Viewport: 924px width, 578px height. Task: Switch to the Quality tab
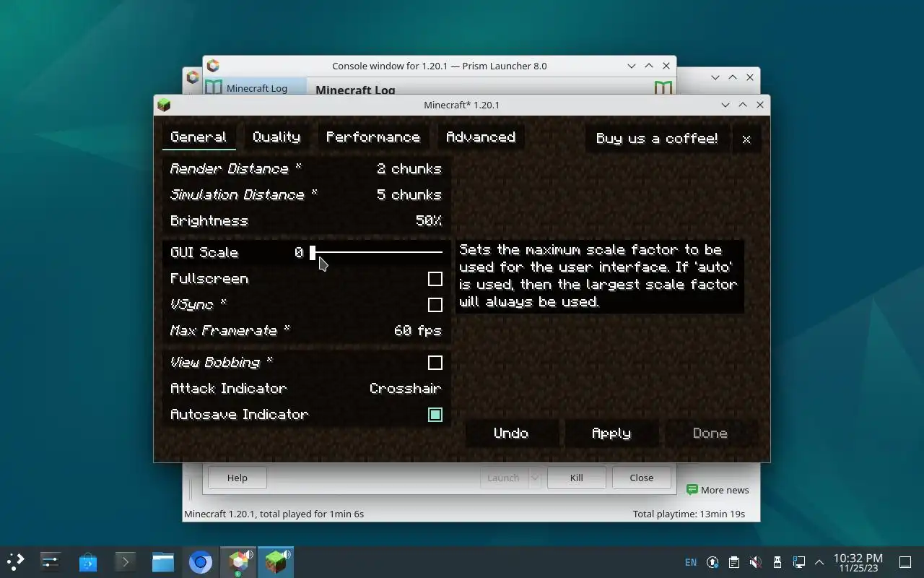[x=276, y=137]
